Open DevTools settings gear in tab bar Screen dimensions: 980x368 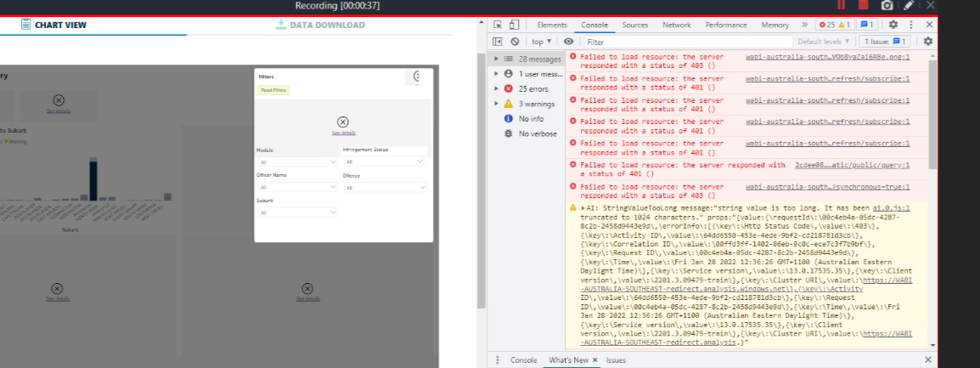click(893, 25)
